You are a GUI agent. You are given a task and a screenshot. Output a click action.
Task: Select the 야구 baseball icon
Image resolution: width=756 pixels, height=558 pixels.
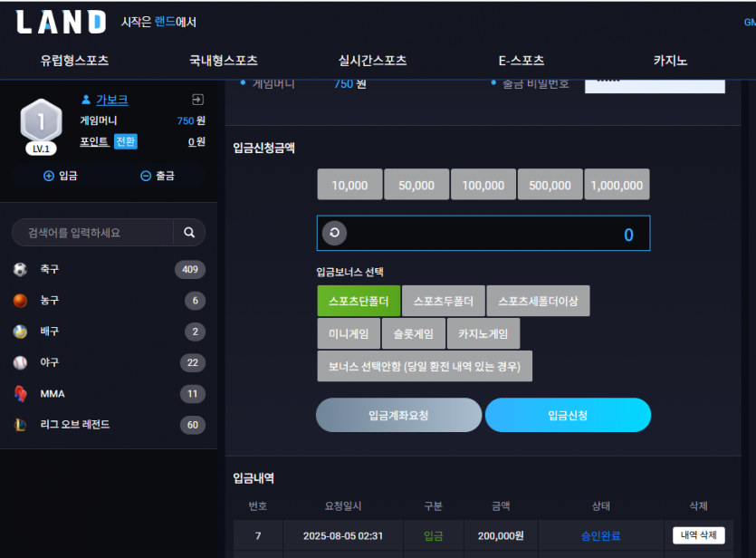pos(20,362)
